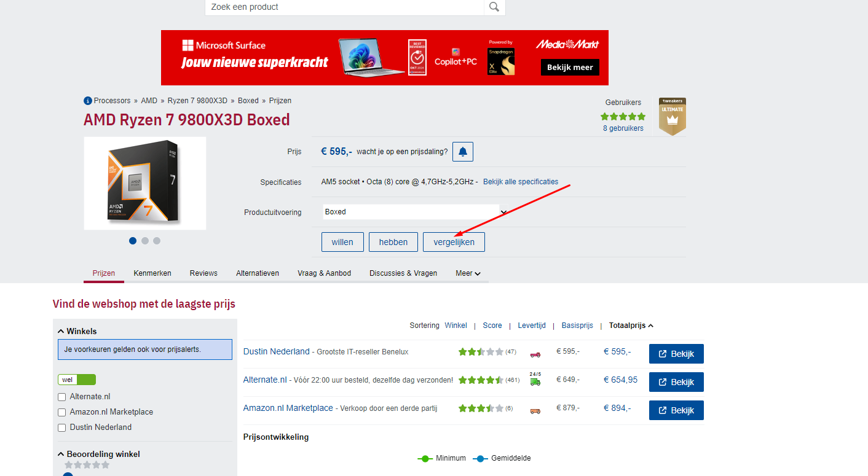Image resolution: width=868 pixels, height=476 pixels.
Task: Click the 'willen' button
Action: click(342, 242)
